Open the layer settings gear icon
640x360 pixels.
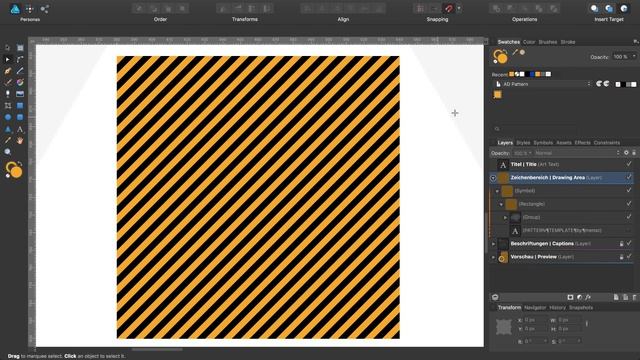click(x=626, y=153)
